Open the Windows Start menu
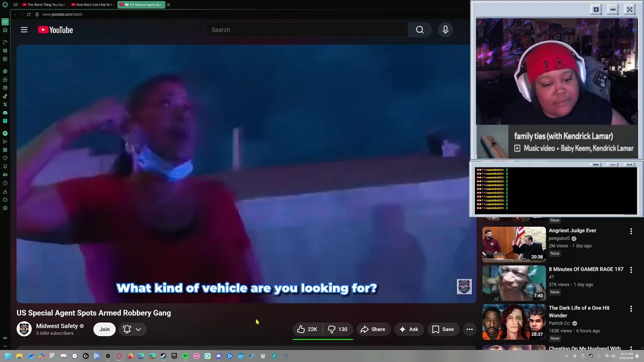This screenshot has width=644, height=362. [x=8, y=356]
